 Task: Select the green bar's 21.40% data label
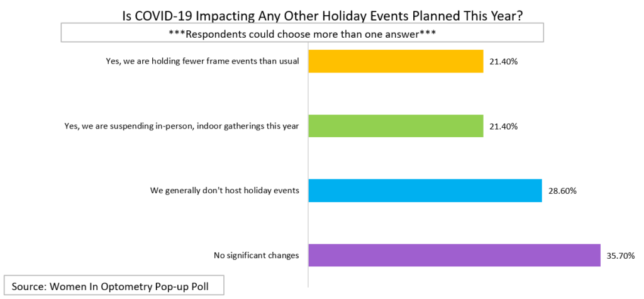coord(504,127)
